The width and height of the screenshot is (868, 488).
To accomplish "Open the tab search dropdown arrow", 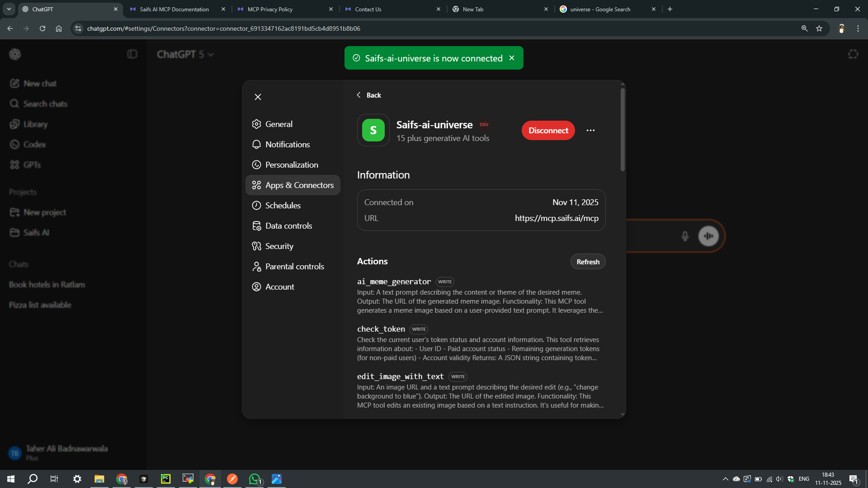I will tap(9, 9).
